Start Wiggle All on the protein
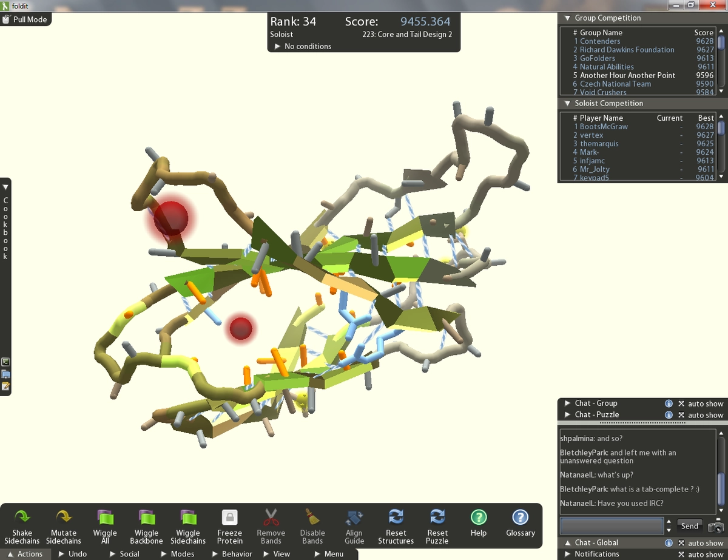This screenshot has height=560, width=728. 105,518
